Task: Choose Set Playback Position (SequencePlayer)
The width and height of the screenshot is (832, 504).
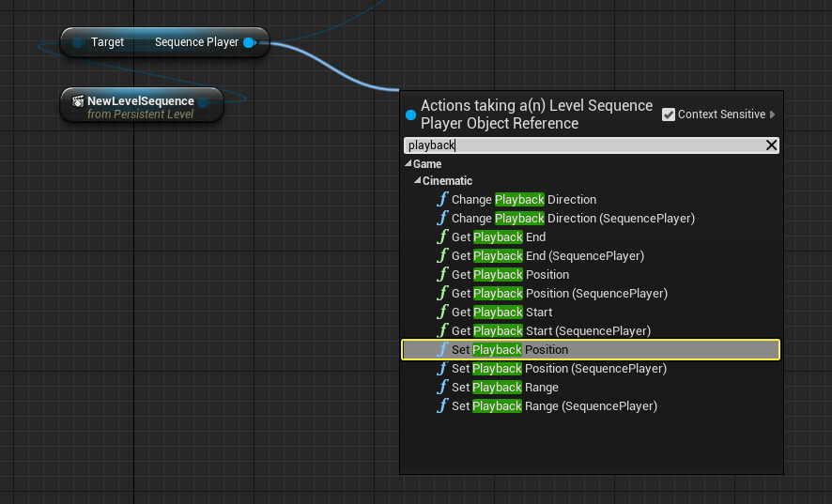Action: pos(559,369)
